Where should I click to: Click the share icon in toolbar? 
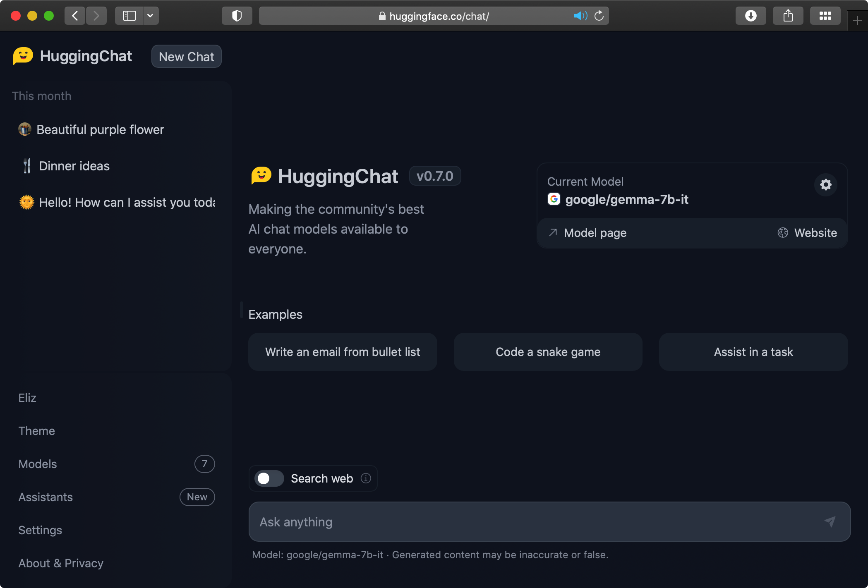coord(788,16)
